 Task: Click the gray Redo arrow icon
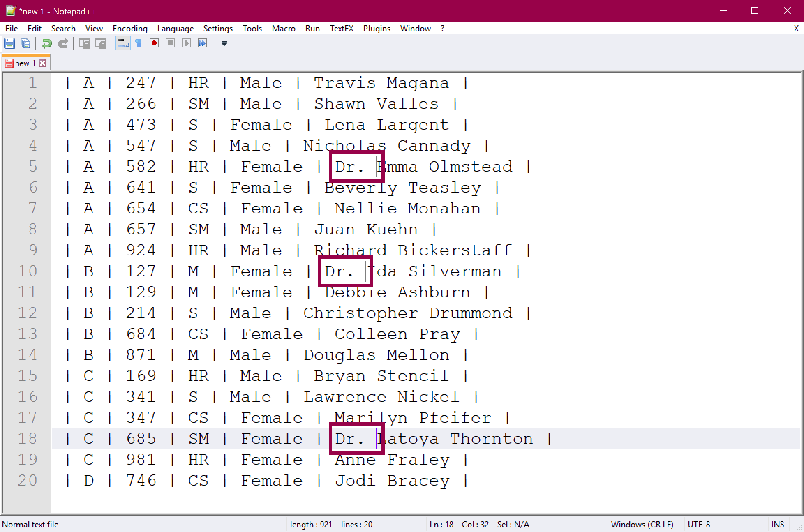tap(63, 43)
